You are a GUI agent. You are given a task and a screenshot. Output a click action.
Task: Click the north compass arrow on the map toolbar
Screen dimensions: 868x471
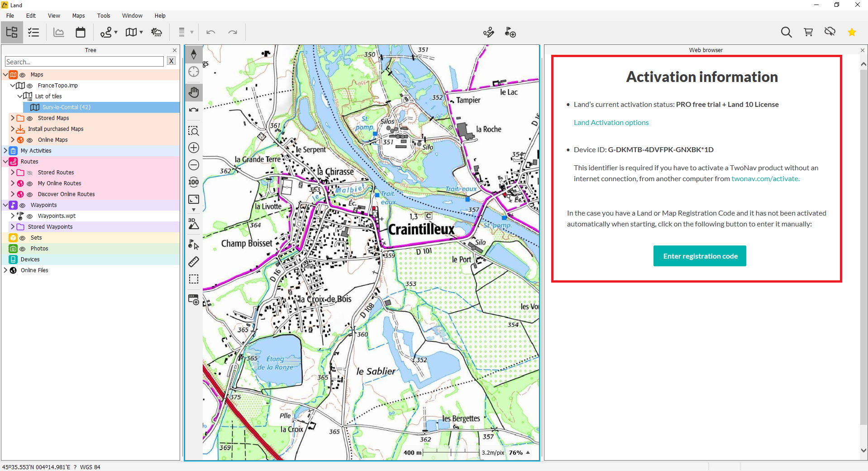coord(194,54)
